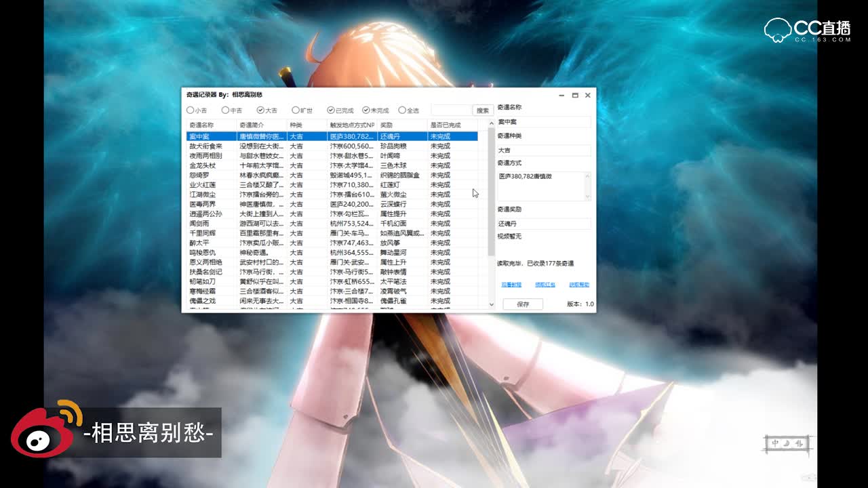
Task: Click the scrollbar down arrow
Action: 491,304
